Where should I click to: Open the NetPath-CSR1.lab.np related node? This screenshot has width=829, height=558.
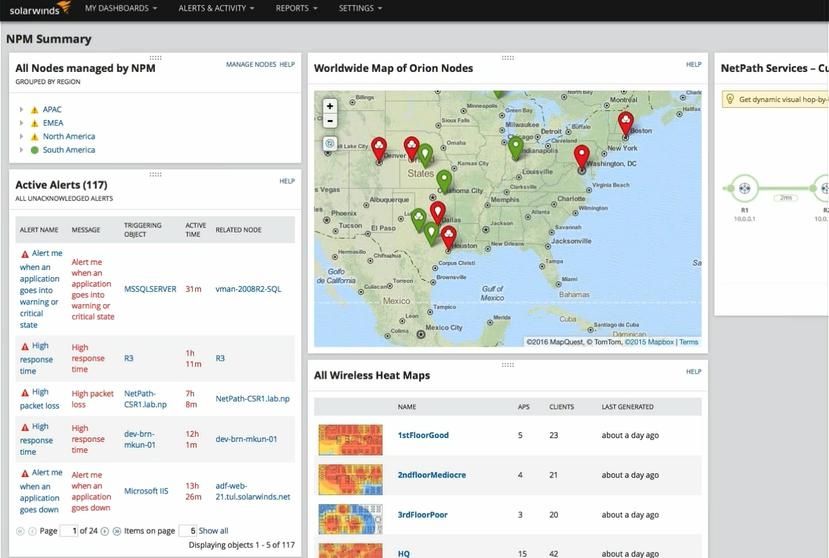252,399
